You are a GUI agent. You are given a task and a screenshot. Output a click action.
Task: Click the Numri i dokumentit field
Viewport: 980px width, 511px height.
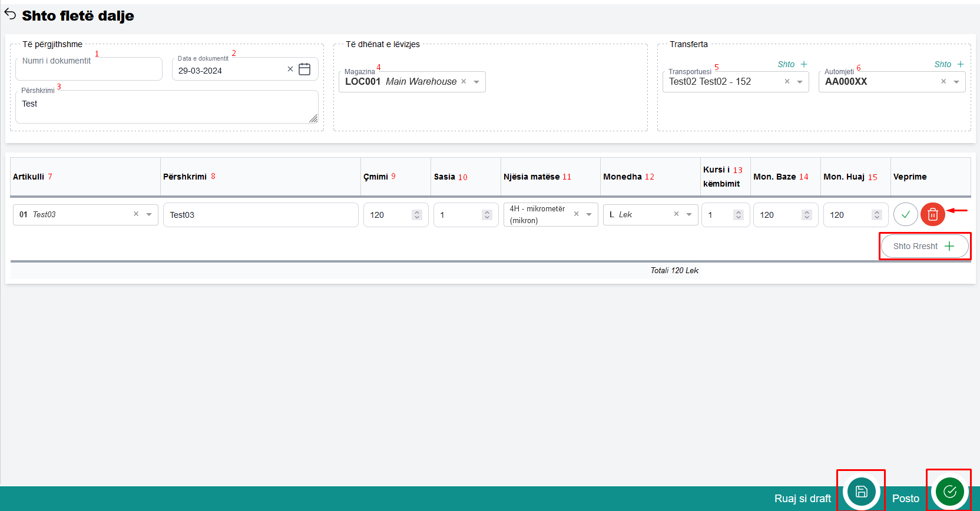click(88, 69)
